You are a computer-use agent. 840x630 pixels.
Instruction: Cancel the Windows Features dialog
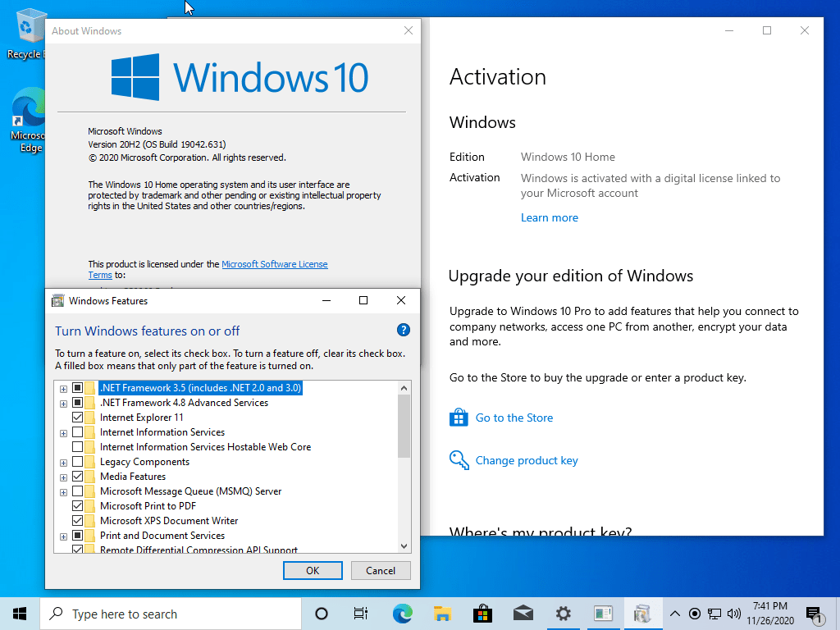[x=381, y=571]
